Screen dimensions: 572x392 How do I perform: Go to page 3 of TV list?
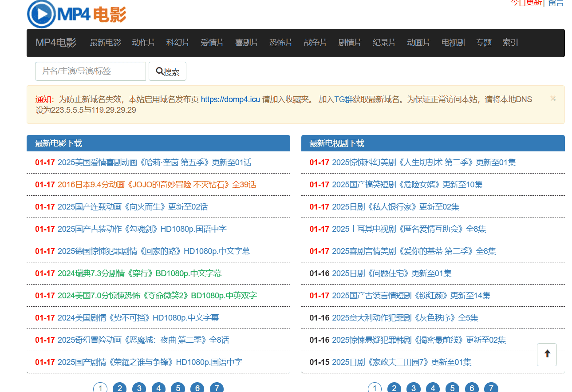pos(414,388)
